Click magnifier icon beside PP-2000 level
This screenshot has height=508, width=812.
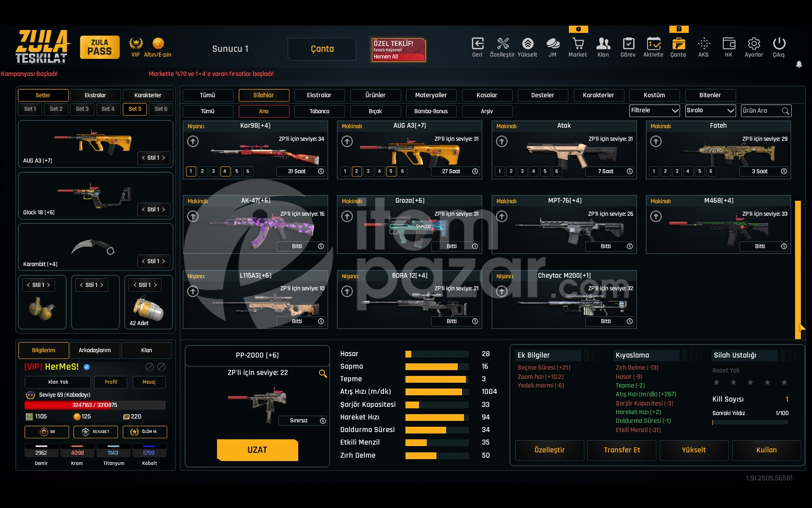tap(323, 374)
